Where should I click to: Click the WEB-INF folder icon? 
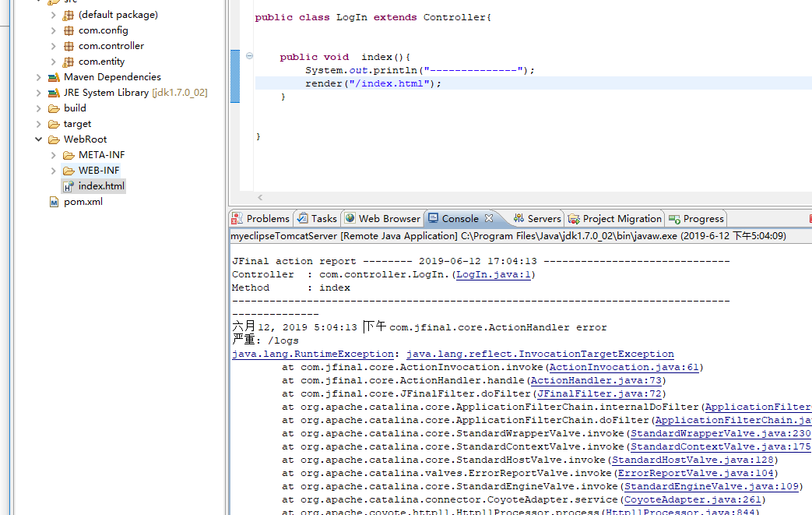[69, 171]
